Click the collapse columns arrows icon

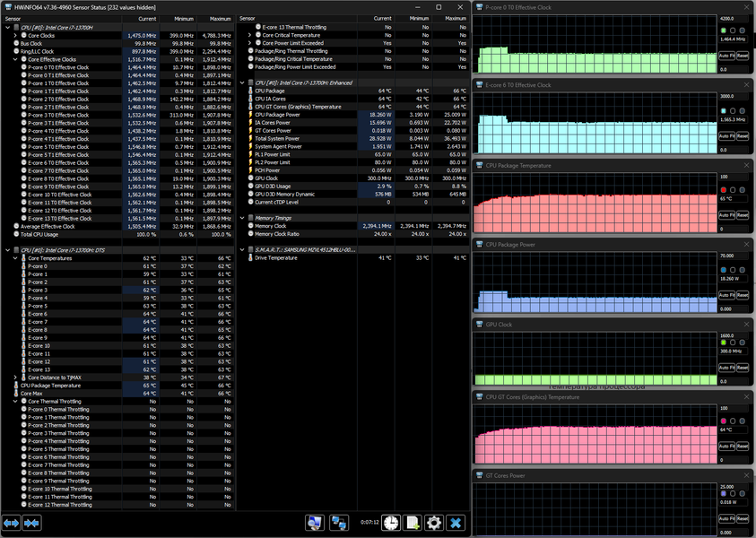pos(32,522)
